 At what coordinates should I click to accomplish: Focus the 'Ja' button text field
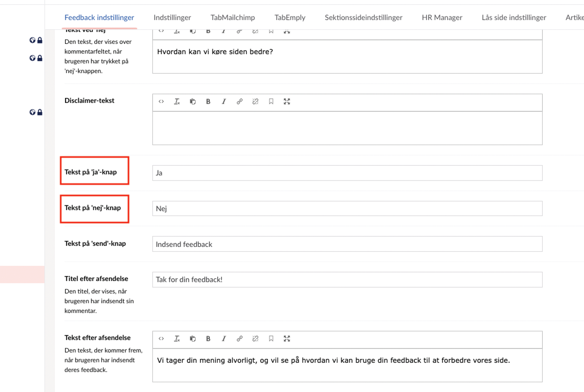coord(347,173)
